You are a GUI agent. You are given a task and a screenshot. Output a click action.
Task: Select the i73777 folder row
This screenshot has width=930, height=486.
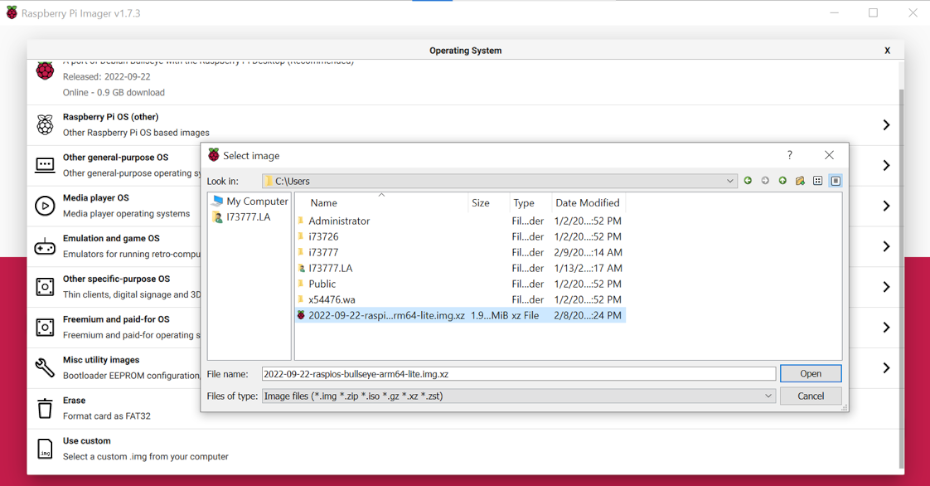[460, 252]
